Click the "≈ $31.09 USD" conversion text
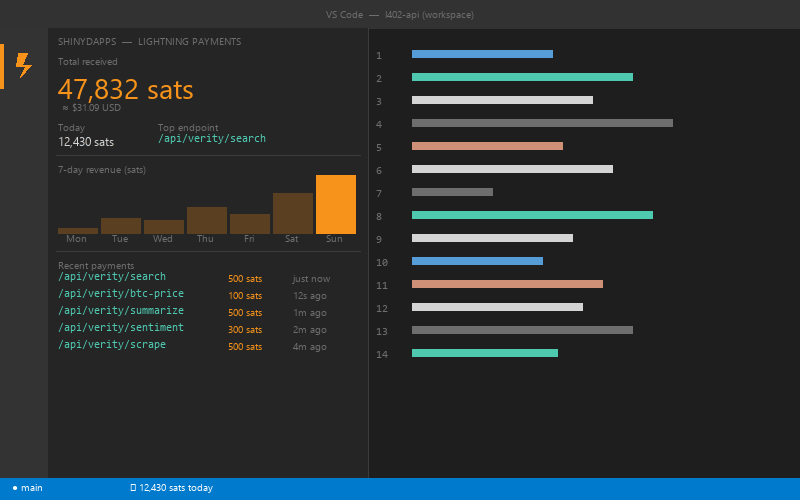Viewport: 800px width, 500px height. (x=91, y=108)
